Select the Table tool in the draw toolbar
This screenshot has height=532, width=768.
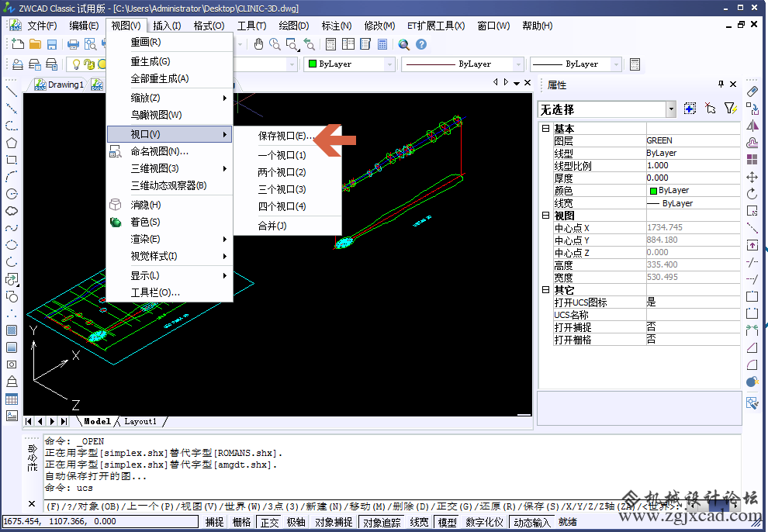(12, 399)
